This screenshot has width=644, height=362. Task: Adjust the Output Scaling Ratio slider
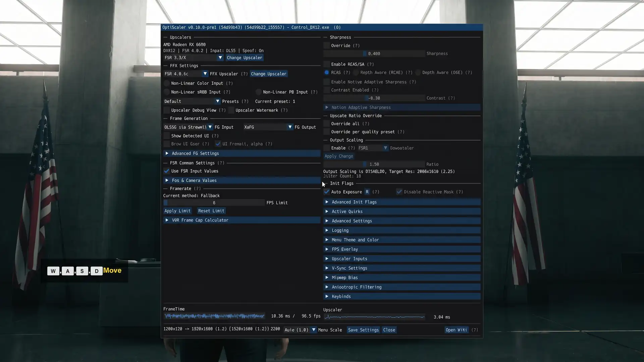tap(374, 164)
